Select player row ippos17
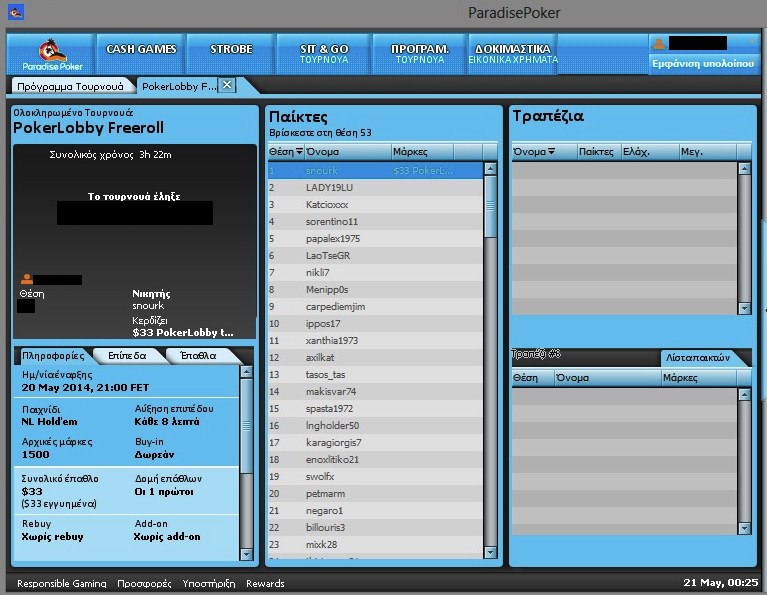The width and height of the screenshot is (767, 595). point(375,324)
